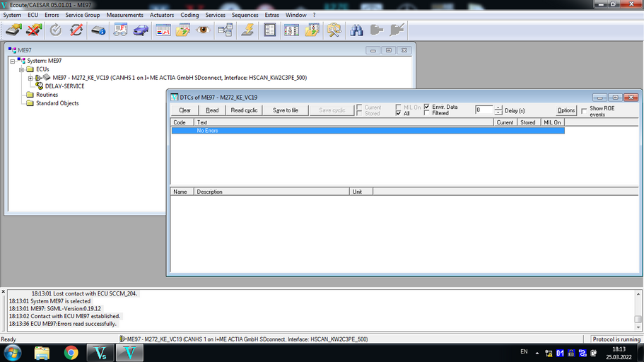Viewport: 644px width, 362px height.
Task: Click the tree structure diagram icon
Action: [x=225, y=30]
